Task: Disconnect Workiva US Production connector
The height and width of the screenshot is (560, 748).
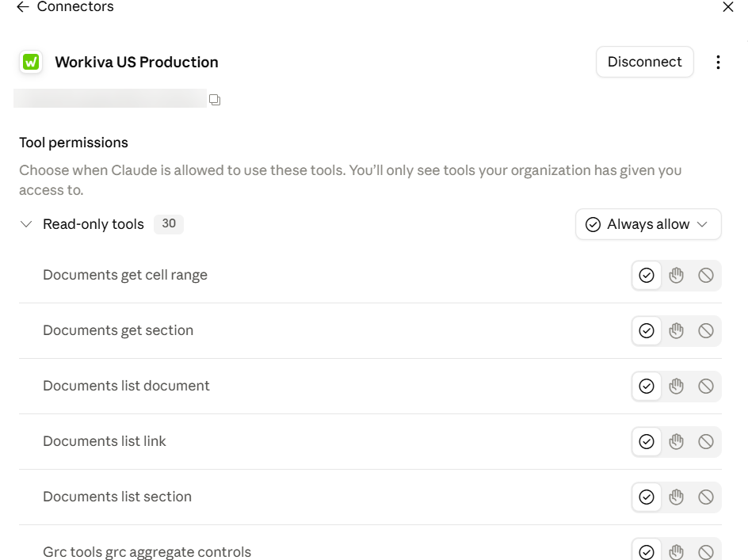Action: click(x=644, y=62)
